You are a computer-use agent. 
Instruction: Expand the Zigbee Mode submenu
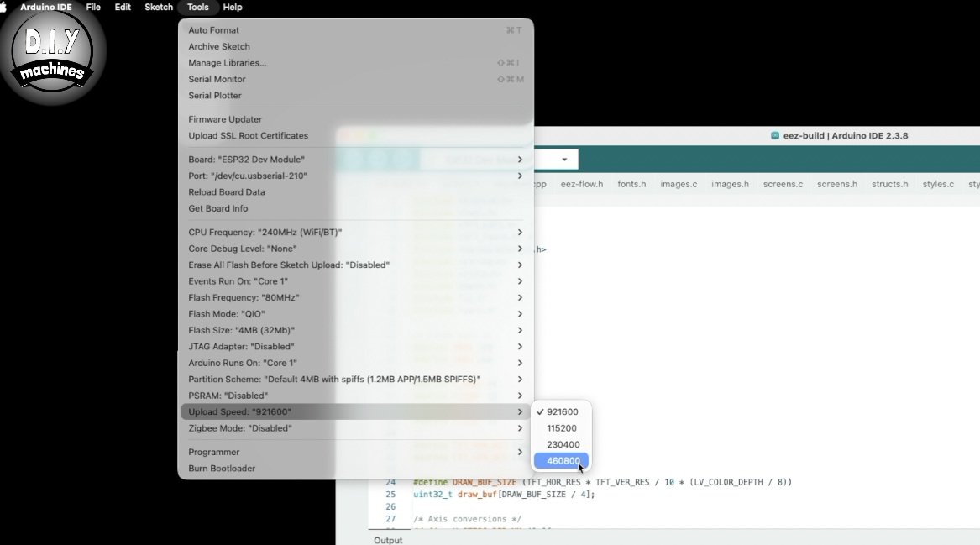pyautogui.click(x=355, y=428)
